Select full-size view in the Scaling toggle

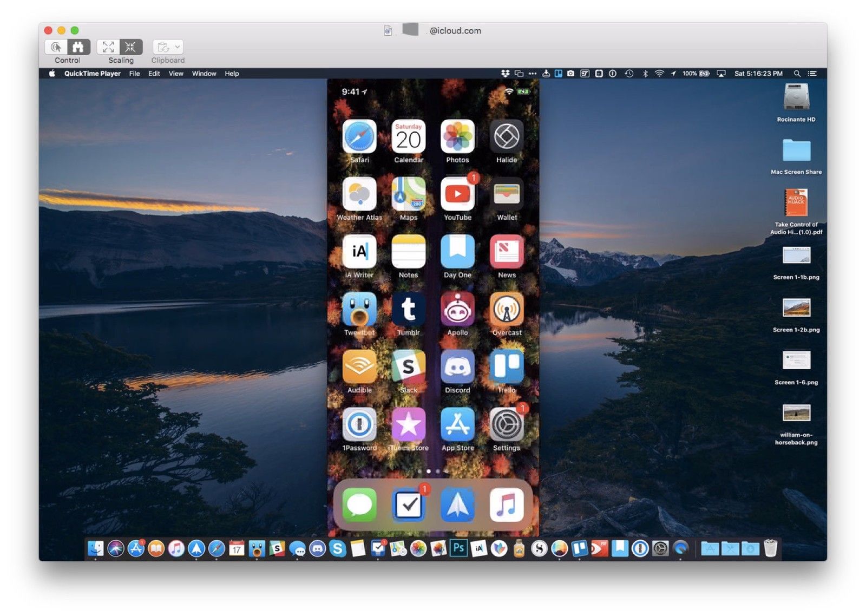tap(109, 48)
